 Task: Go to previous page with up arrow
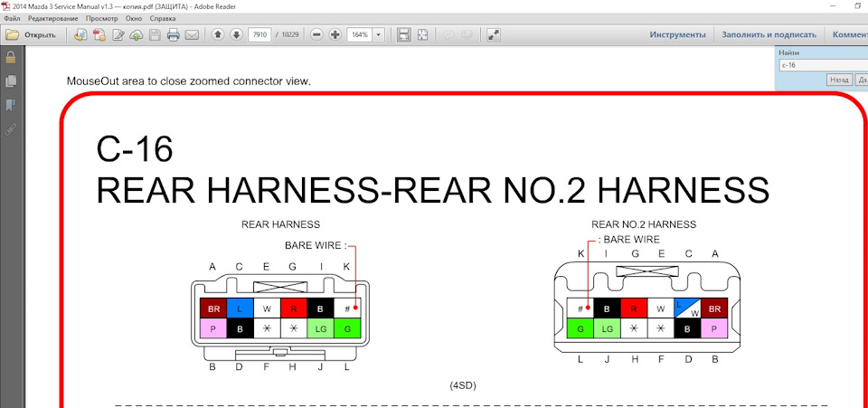pos(218,35)
